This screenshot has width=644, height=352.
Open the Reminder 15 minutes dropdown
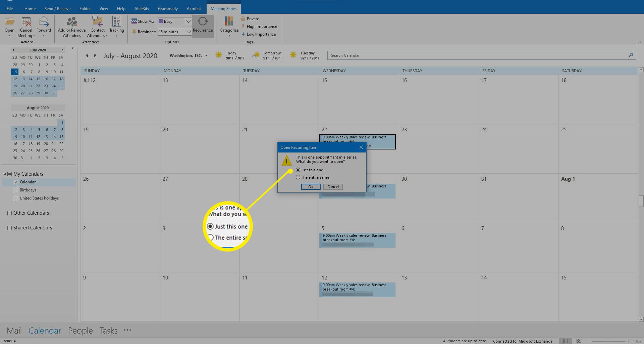click(189, 32)
